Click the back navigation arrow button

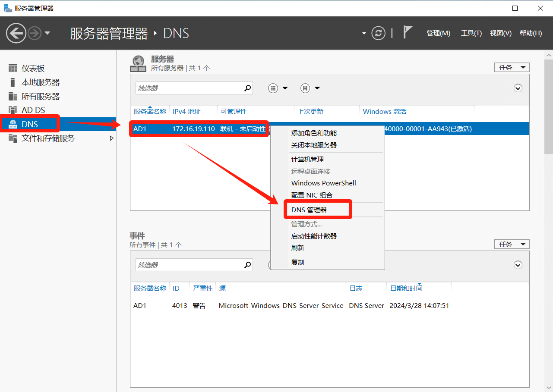coord(16,33)
